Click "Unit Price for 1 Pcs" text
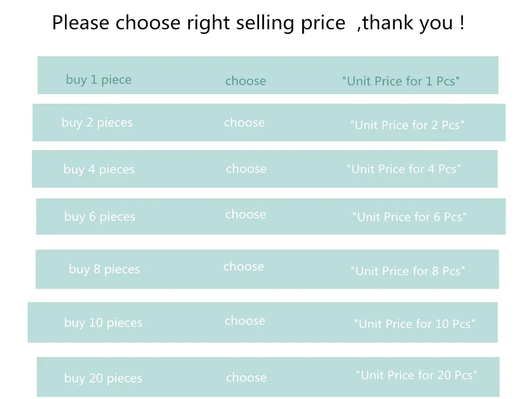This screenshot has width=532, height=399. coord(401,81)
